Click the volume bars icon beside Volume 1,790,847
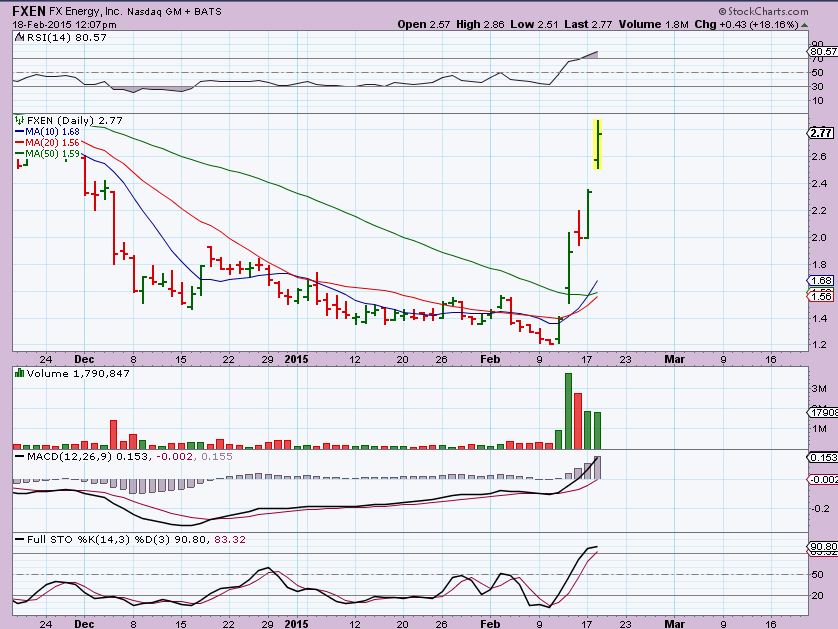Viewport: 838px width, 629px height. tap(20, 373)
